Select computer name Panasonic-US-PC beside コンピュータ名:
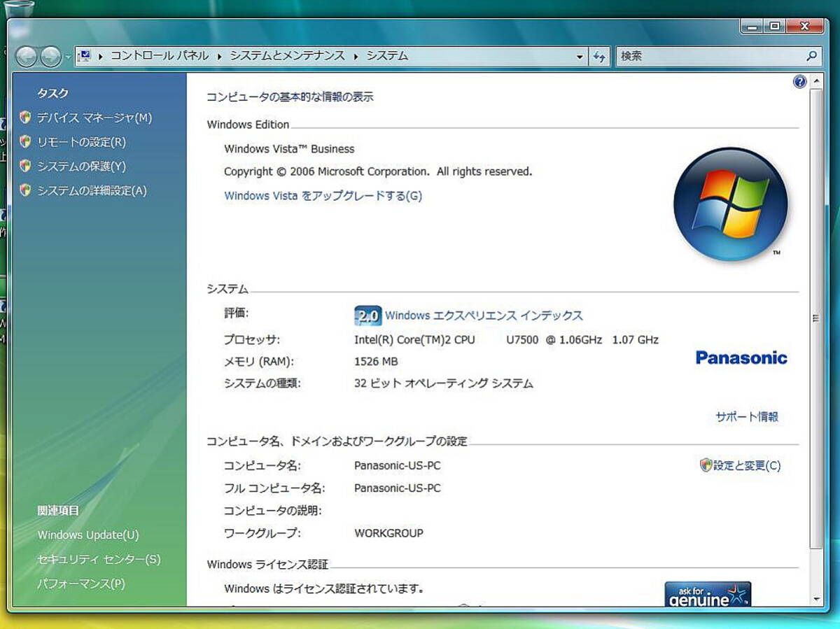The image size is (840, 629). point(398,465)
